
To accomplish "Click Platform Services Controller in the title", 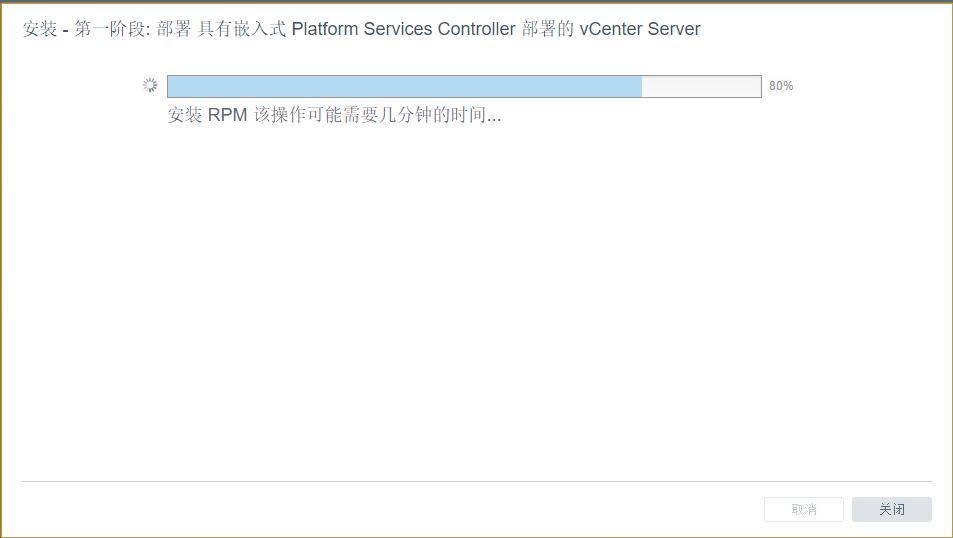I will tap(404, 29).
